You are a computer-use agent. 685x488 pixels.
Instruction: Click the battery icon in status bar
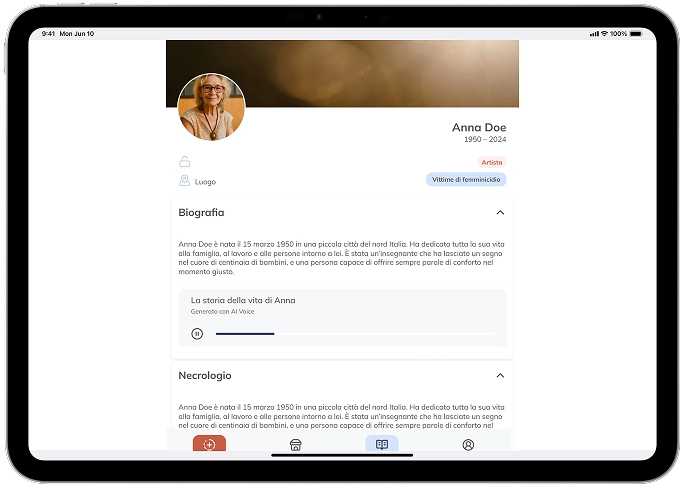pos(636,33)
